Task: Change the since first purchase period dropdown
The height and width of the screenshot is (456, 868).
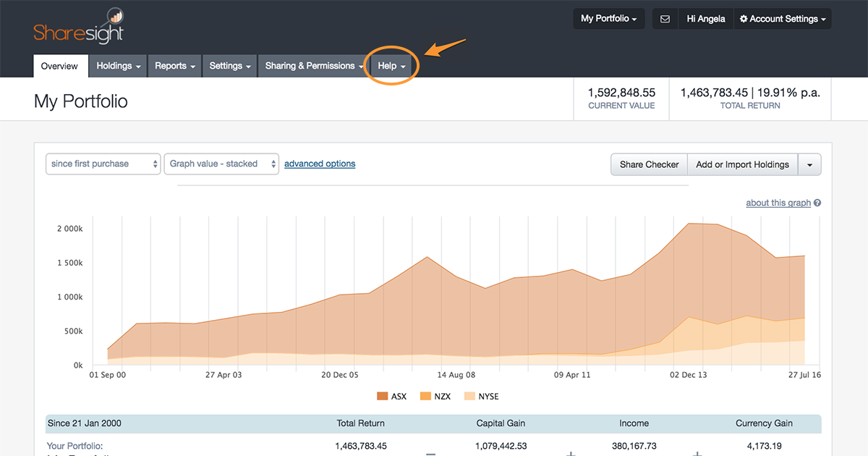Action: click(103, 164)
